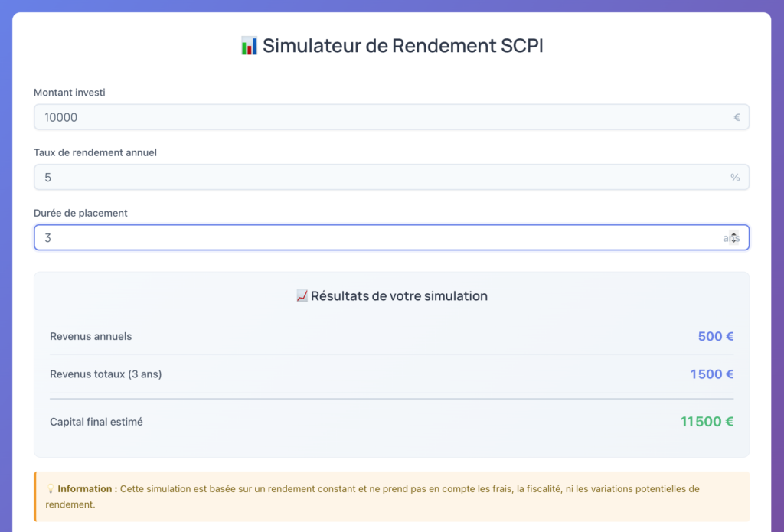
Task: Click the chart icon next to Résultats de votre simulation
Action: pyautogui.click(x=301, y=295)
